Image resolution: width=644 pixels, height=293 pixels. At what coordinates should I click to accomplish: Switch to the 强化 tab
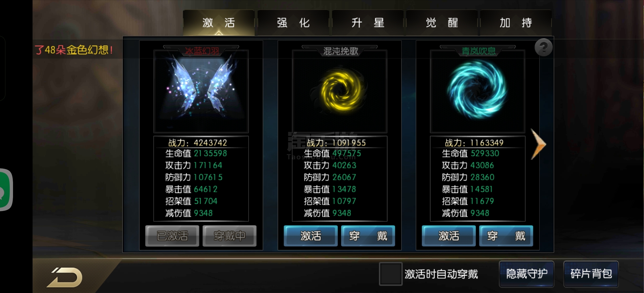coord(293,23)
